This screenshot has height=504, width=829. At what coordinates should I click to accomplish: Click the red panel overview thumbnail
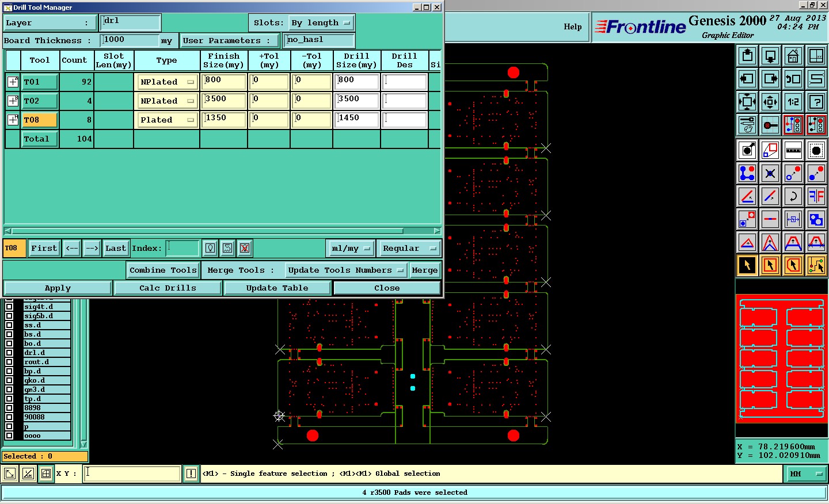coord(782,358)
